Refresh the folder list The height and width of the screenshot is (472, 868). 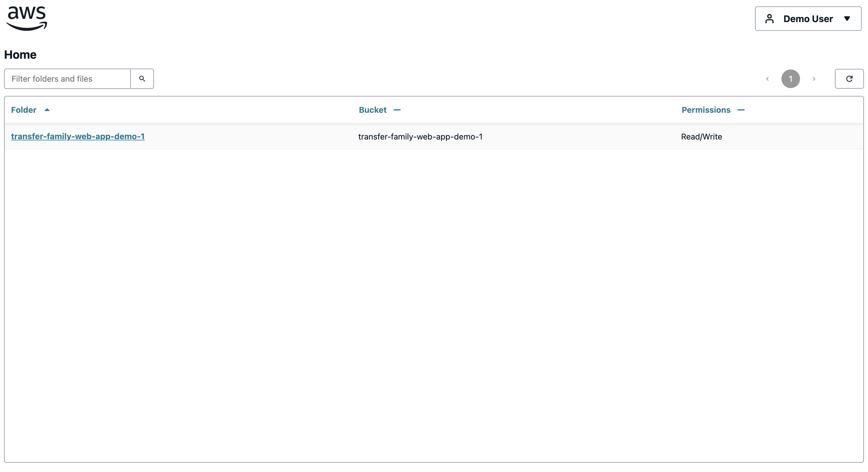849,79
